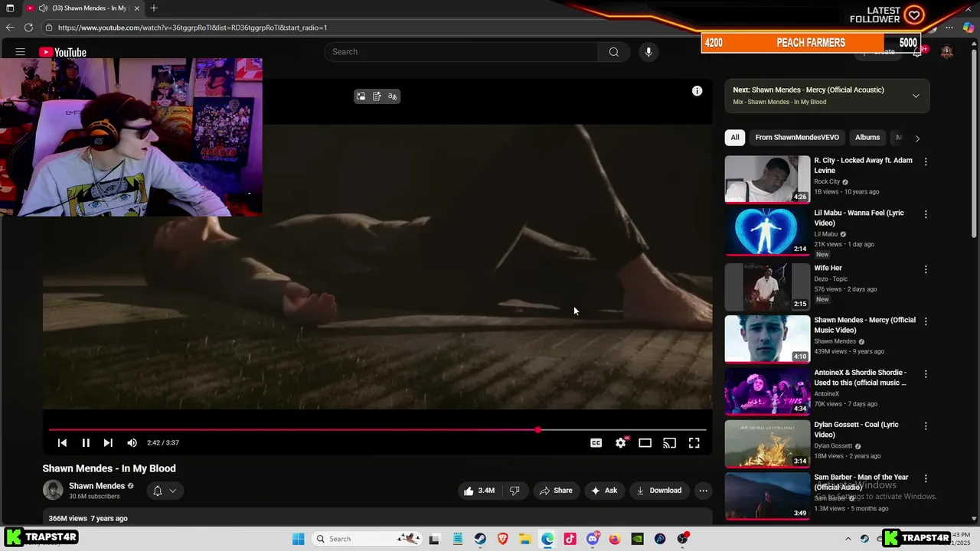Click the picture-in-picture overlay icon
This screenshot has width=980, height=551.
point(361,96)
